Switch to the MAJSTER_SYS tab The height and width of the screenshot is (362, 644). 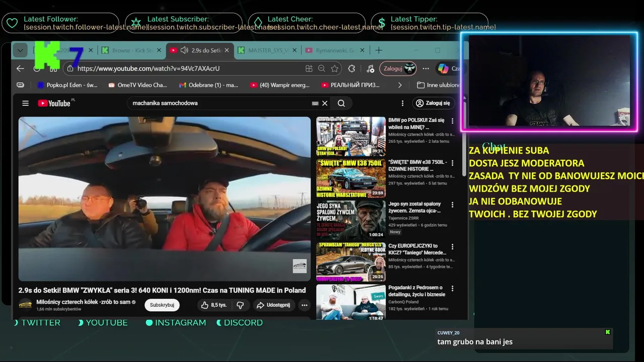(x=268, y=50)
